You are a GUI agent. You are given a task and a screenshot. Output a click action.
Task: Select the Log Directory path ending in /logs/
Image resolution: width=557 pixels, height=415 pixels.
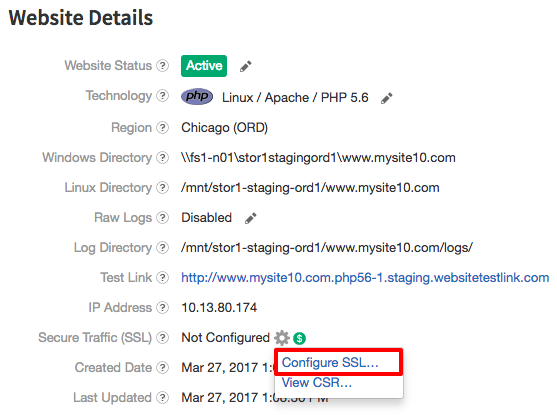point(327,248)
